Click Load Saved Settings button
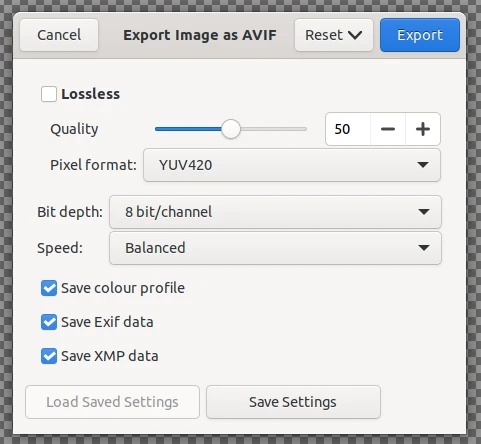Viewport: 481px width, 444px height. (112, 402)
